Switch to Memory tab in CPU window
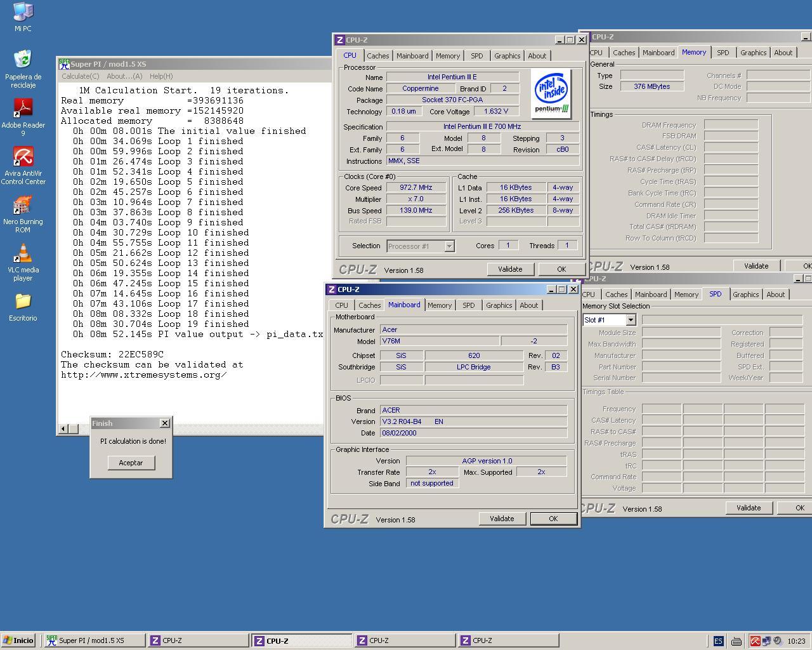Viewport: 812px width, 650px height. [x=448, y=56]
